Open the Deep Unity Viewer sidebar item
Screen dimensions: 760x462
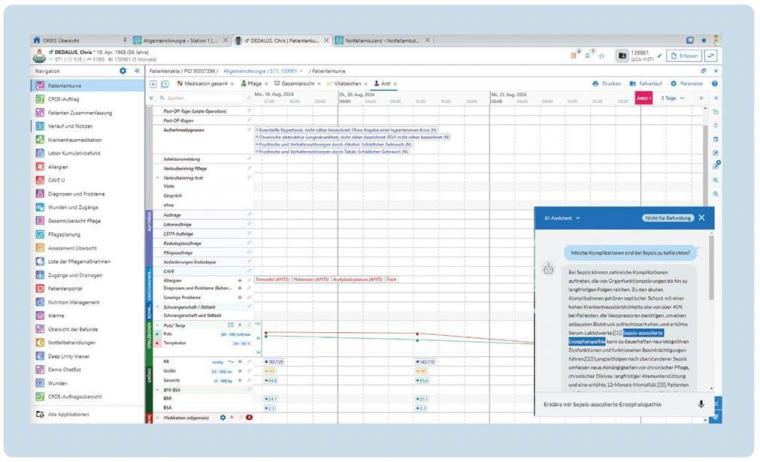(68, 356)
